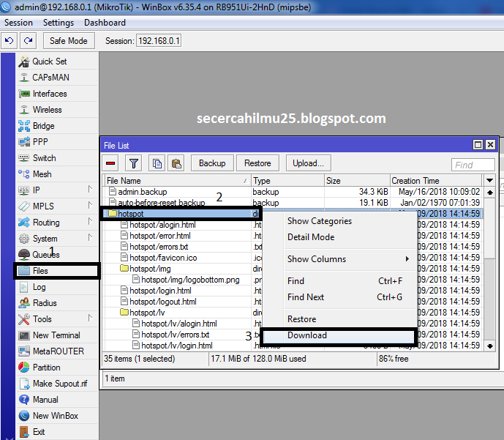The image size is (504, 440).
Task: Open the MetaROUTER menu
Action: (x=57, y=351)
